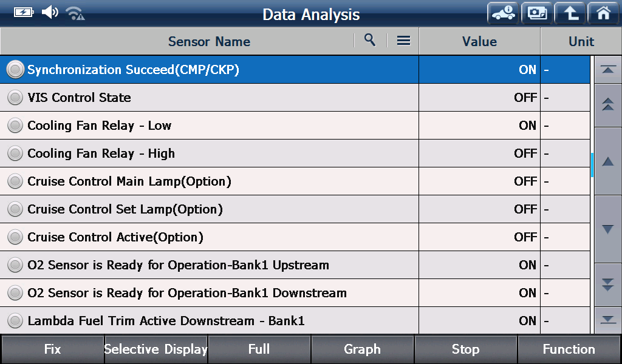
Task: Open the Function menu
Action: [x=569, y=349]
